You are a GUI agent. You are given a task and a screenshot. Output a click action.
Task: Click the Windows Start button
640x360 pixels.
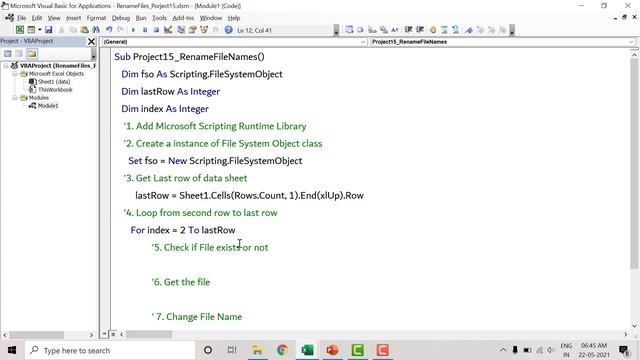12,350
